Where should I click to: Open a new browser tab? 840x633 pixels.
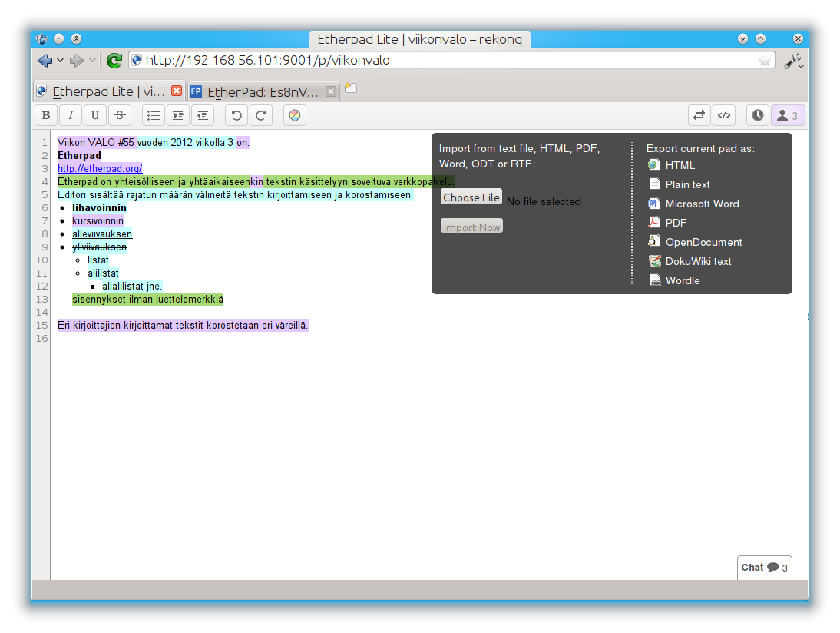coord(351,88)
